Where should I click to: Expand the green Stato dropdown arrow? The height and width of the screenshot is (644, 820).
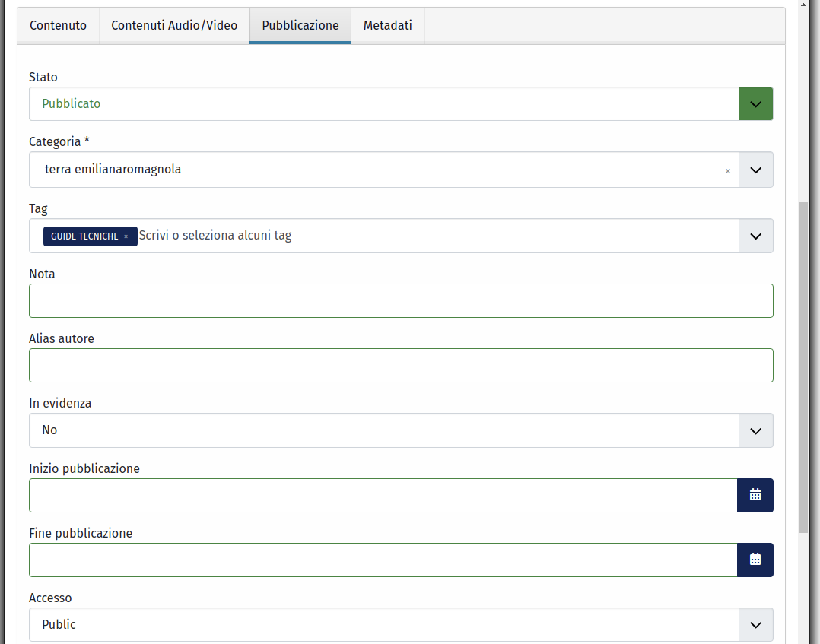click(x=755, y=104)
